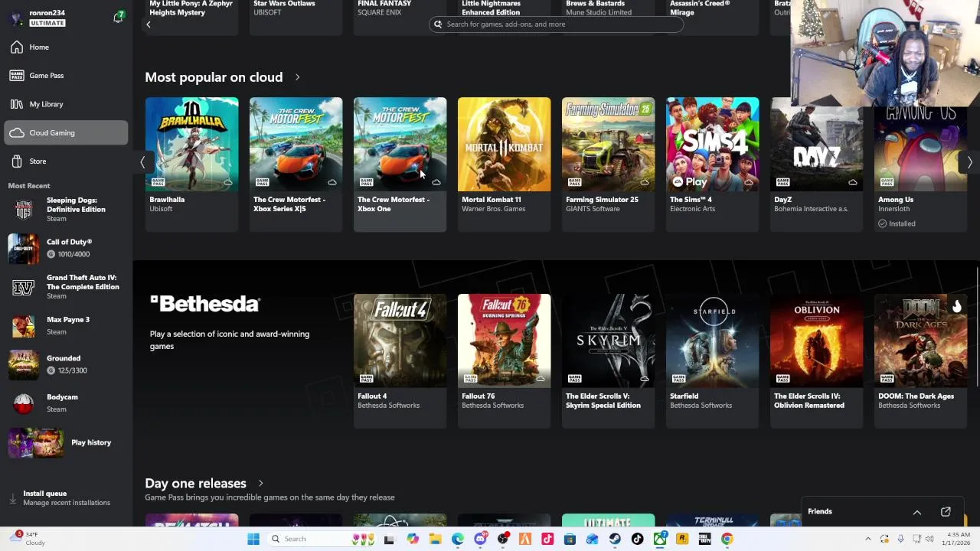This screenshot has width=980, height=551.
Task: Open Fallout 76 Burning Springs tile
Action: (x=504, y=360)
